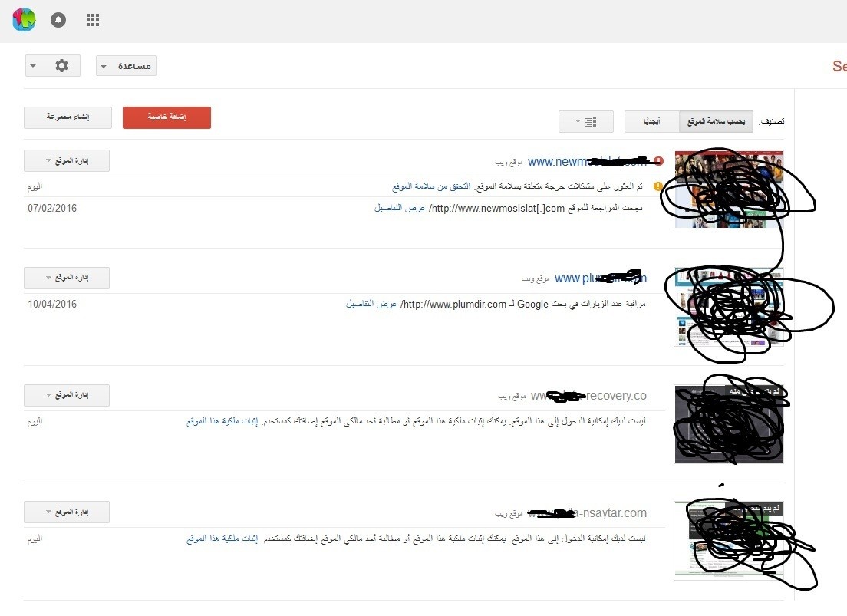Click the اليوم label in recovery.co row

point(35,421)
